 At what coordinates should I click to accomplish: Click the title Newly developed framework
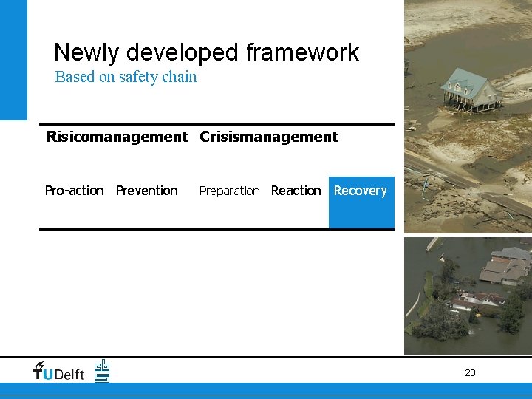(x=206, y=52)
